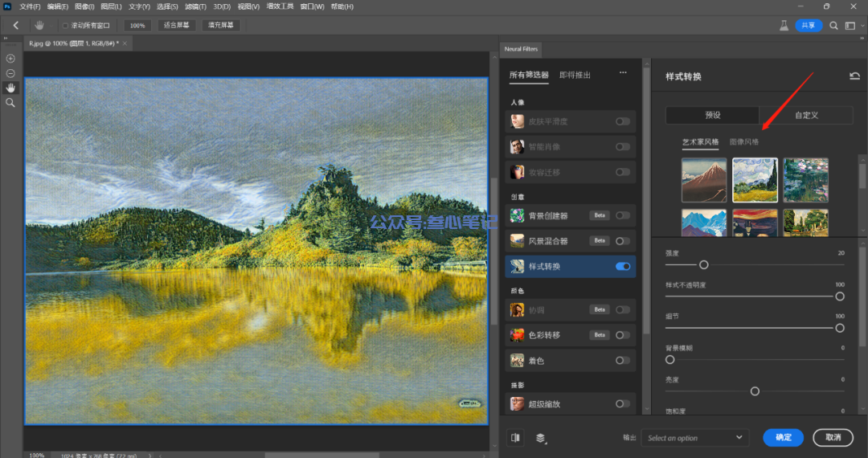Select the Hand tool in left toolbar
The width and height of the screenshot is (868, 458).
pyautogui.click(x=10, y=88)
